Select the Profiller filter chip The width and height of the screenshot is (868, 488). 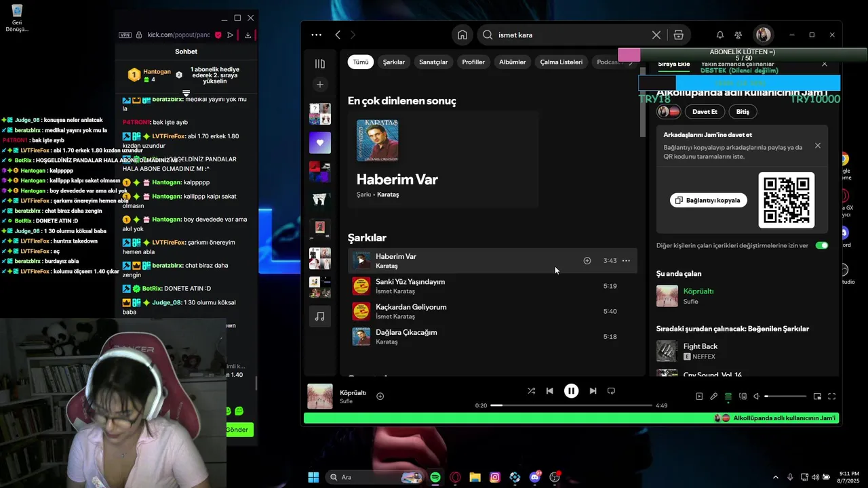pos(473,62)
